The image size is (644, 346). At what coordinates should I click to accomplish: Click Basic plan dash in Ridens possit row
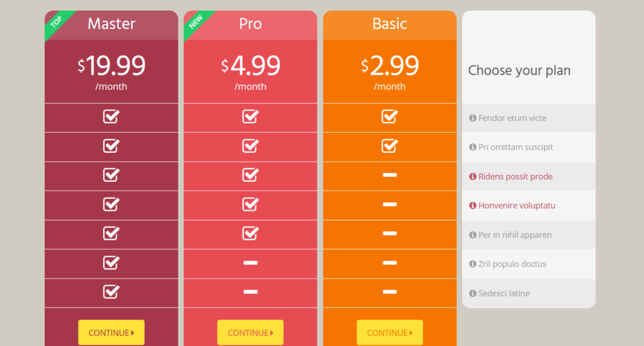[389, 175]
